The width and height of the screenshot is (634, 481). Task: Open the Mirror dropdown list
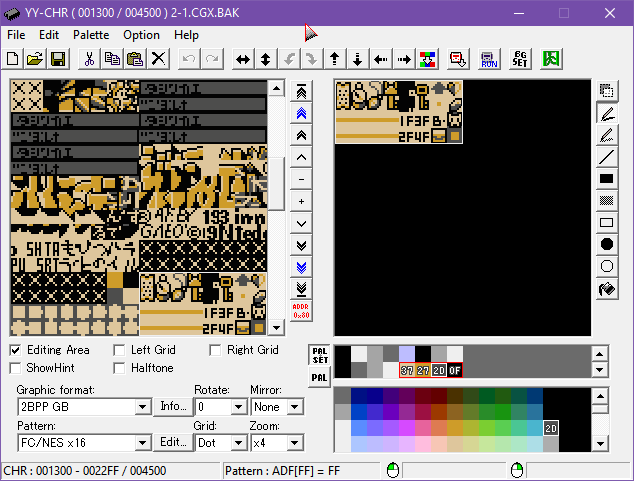293,407
